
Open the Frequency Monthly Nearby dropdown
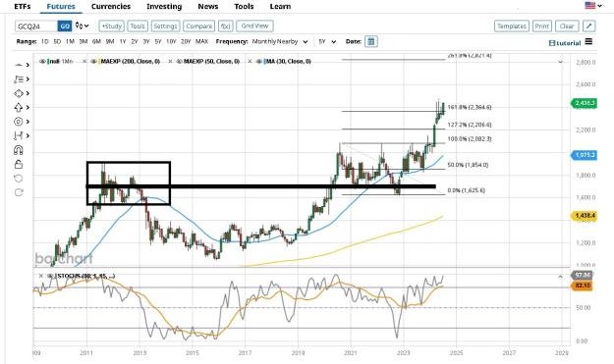[280, 41]
